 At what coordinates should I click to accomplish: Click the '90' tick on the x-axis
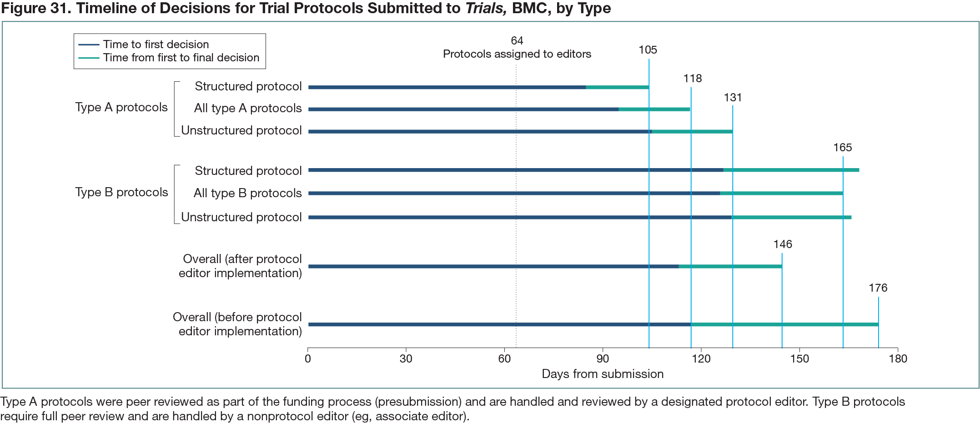(603, 358)
